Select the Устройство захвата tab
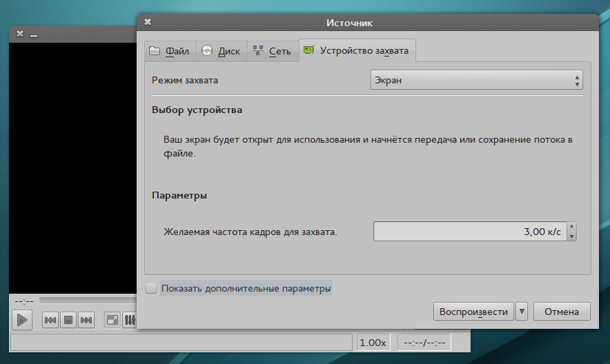 pyautogui.click(x=357, y=50)
